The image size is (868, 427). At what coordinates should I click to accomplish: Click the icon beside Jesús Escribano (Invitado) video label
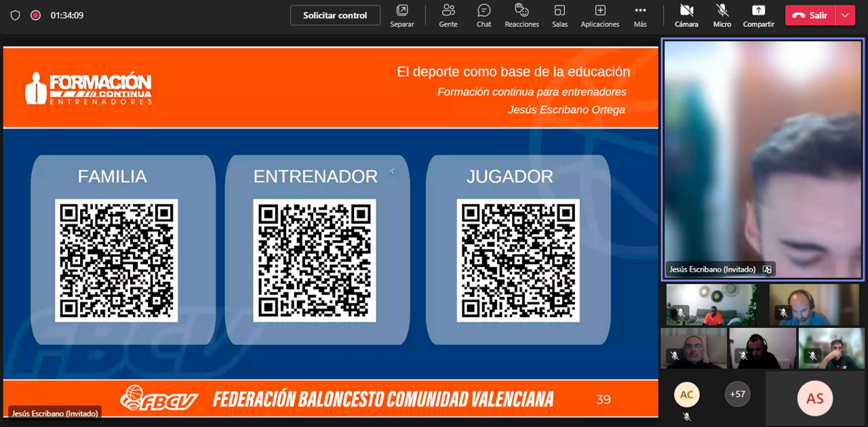pyautogui.click(x=767, y=269)
